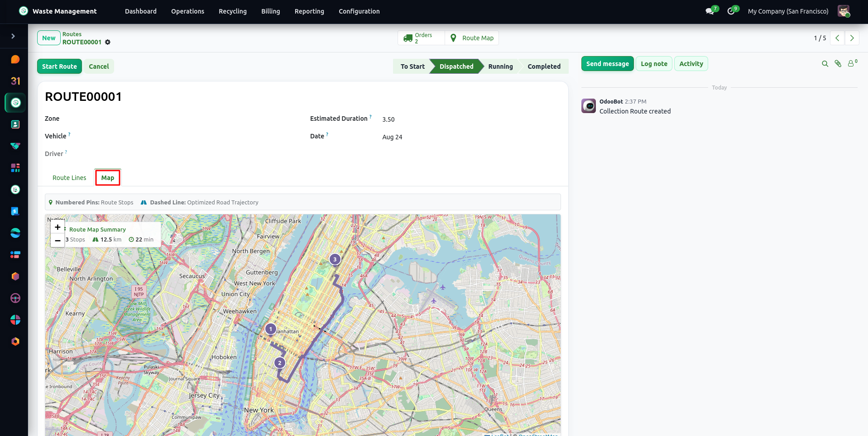Click the ROUTE00001 title field
This screenshot has width=868, height=436.
(x=83, y=97)
